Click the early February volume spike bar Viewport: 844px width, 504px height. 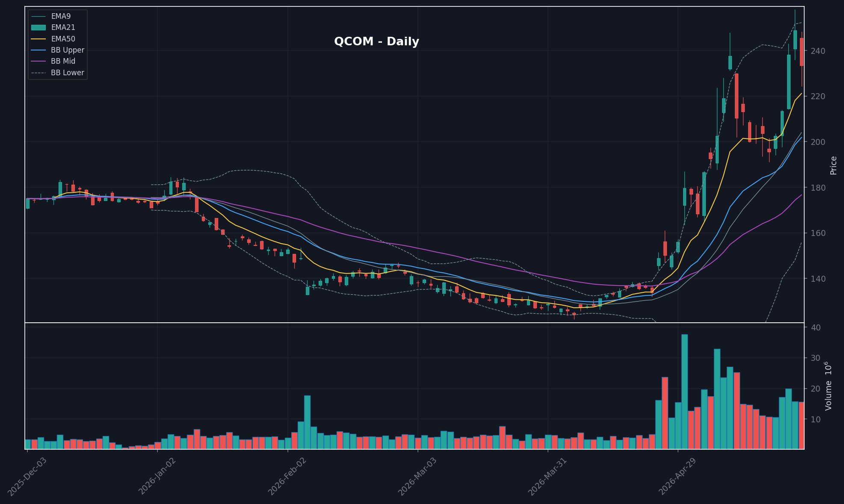pos(307,422)
